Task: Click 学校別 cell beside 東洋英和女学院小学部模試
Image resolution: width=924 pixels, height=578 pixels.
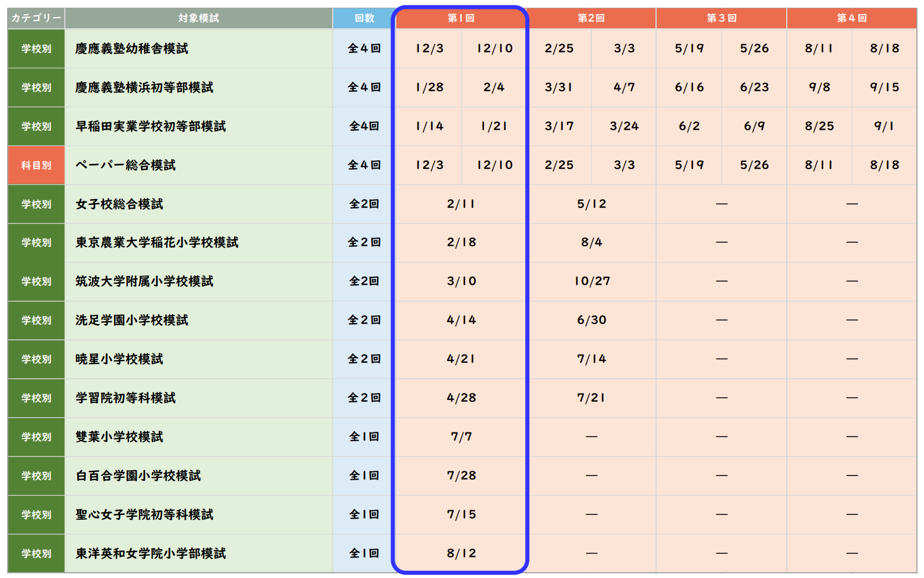Action: [36, 554]
